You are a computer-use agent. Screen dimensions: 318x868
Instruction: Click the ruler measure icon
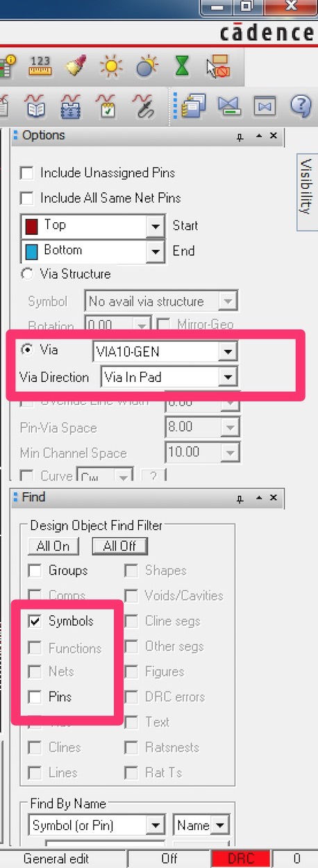(40, 67)
